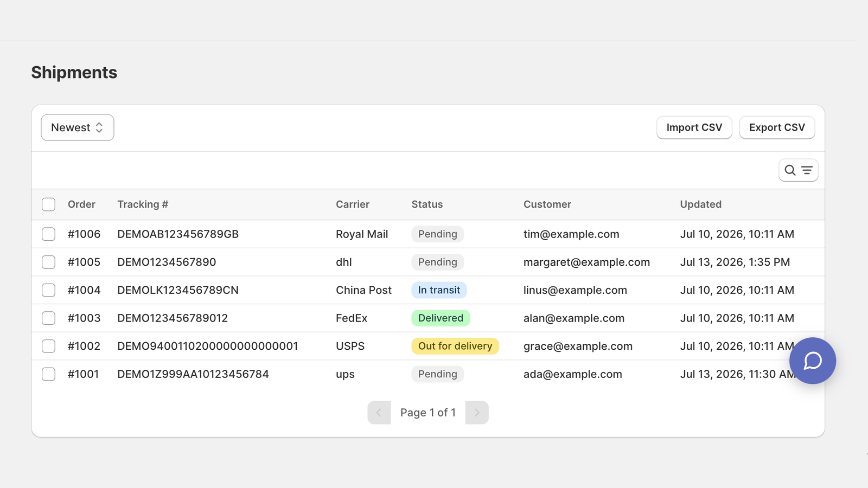The height and width of the screenshot is (488, 868).
Task: Click the FedEx carrier cell
Action: click(x=352, y=318)
